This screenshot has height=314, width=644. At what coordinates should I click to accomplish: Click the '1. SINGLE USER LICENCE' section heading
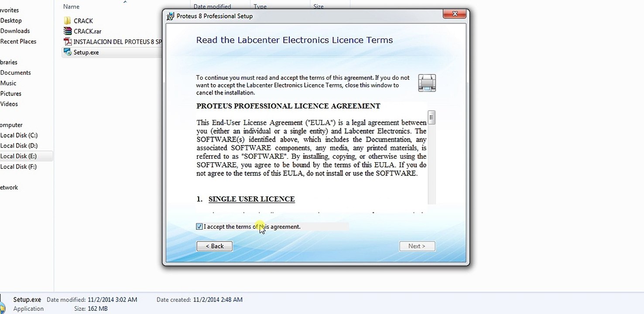(x=246, y=199)
